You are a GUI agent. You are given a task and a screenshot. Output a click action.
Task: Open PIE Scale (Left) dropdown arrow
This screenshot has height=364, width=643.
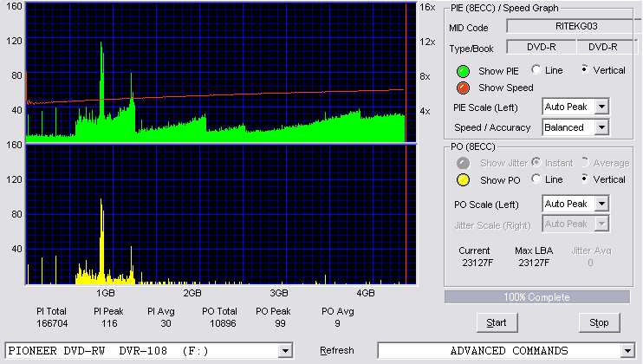coord(601,107)
